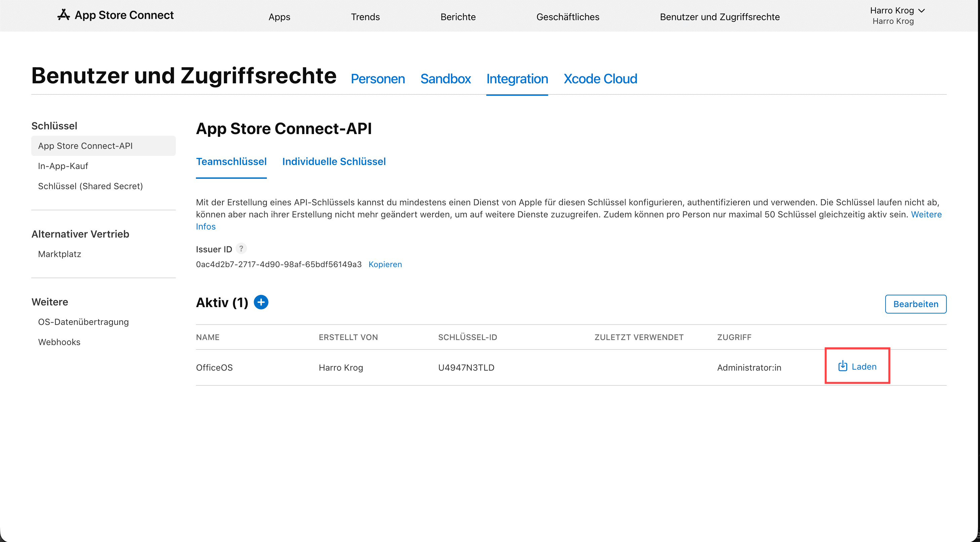Click the ZUGRIFF column header

pyautogui.click(x=734, y=337)
